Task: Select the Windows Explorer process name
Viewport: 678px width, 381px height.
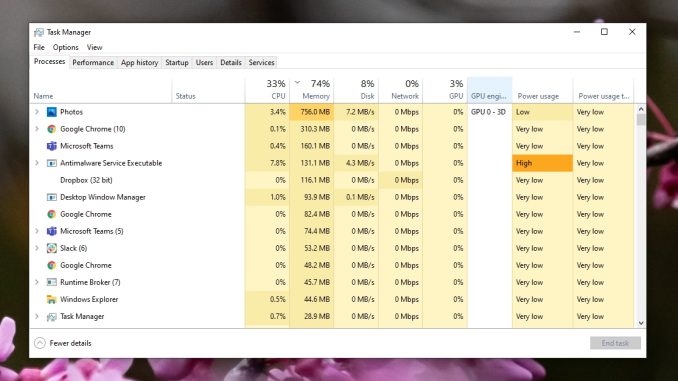Action: click(x=89, y=299)
